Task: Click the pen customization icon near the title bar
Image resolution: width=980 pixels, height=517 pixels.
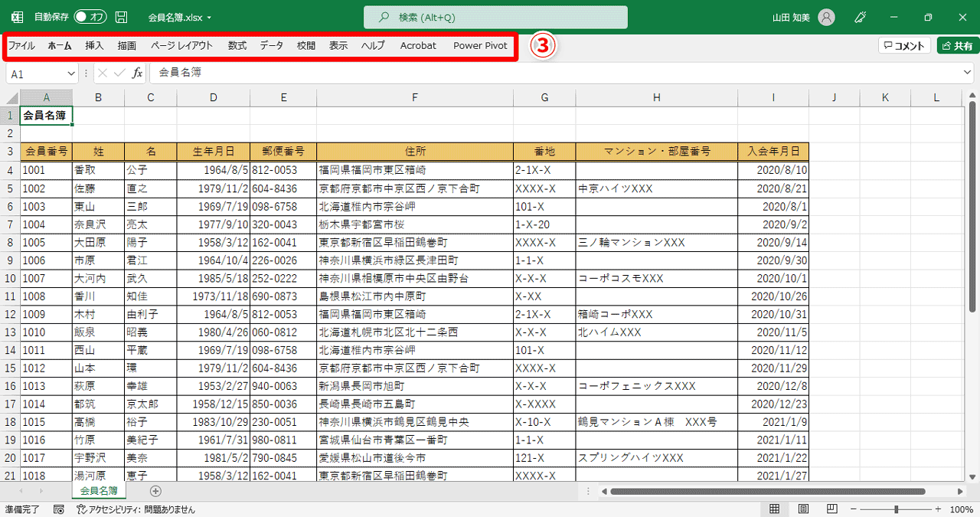Action: click(861, 16)
